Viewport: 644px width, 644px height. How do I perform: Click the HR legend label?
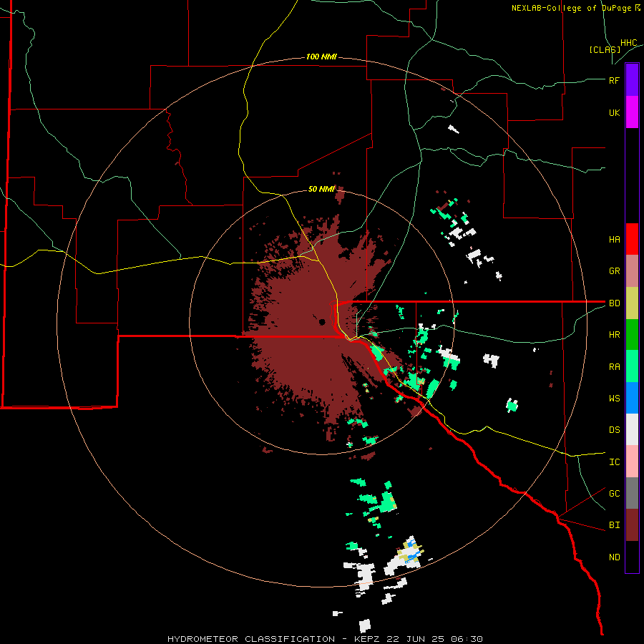[614, 335]
